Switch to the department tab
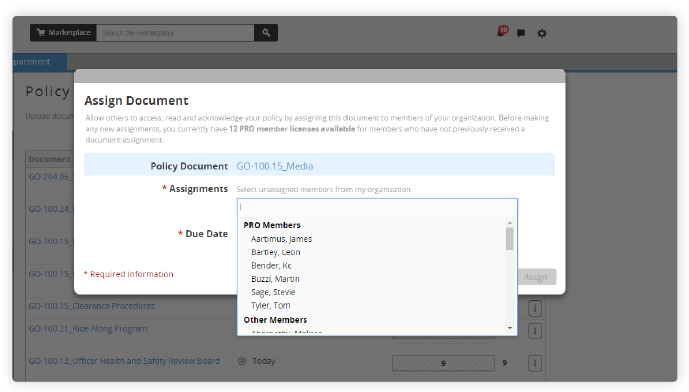Viewport: 689px width, 392px height. tap(40, 62)
